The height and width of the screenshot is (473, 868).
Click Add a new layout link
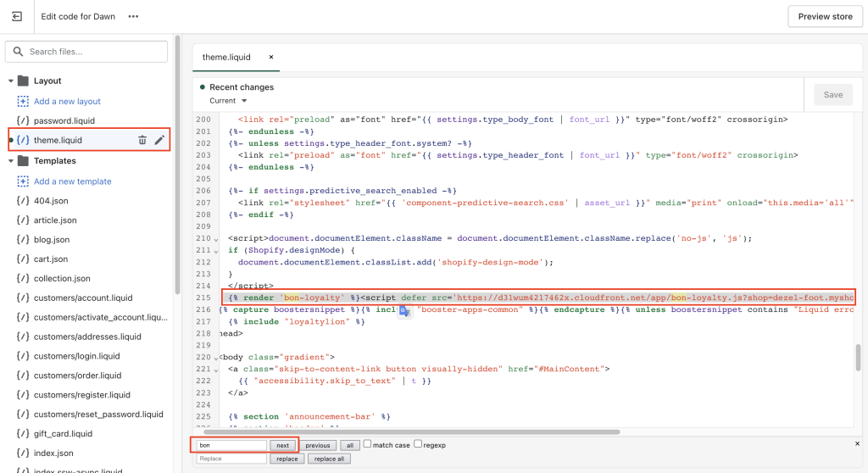(67, 102)
